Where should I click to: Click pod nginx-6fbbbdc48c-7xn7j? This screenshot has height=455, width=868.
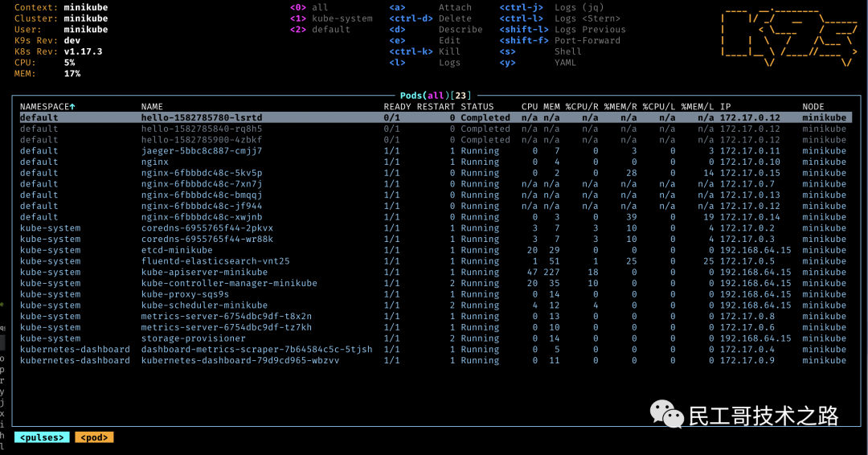click(x=436, y=184)
